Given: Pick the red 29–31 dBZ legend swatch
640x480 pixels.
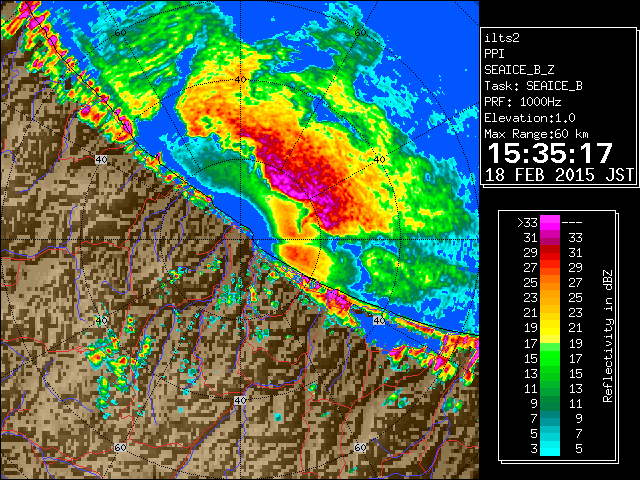Looking at the screenshot, I should click(550, 253).
